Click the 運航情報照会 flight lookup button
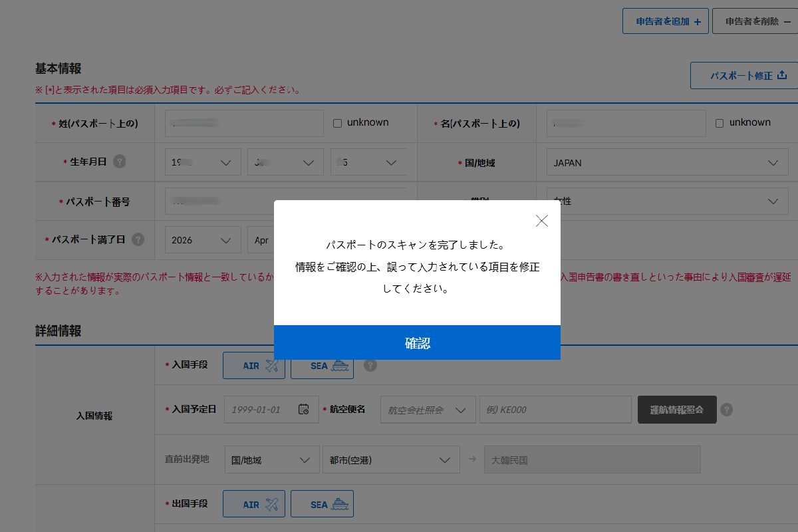The image size is (798, 532). [x=676, y=410]
